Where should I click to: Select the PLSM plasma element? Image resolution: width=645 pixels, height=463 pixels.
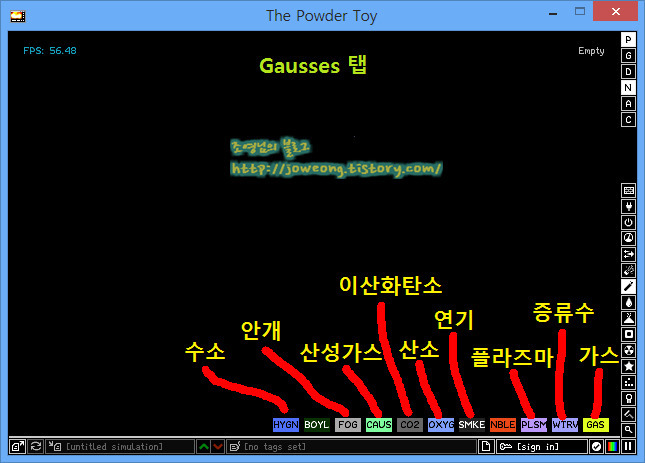534,425
